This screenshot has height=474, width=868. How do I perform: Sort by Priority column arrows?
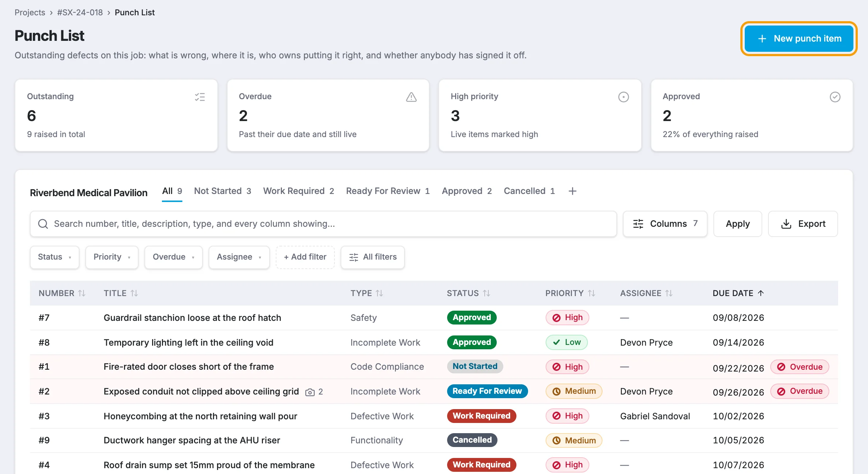coord(592,293)
